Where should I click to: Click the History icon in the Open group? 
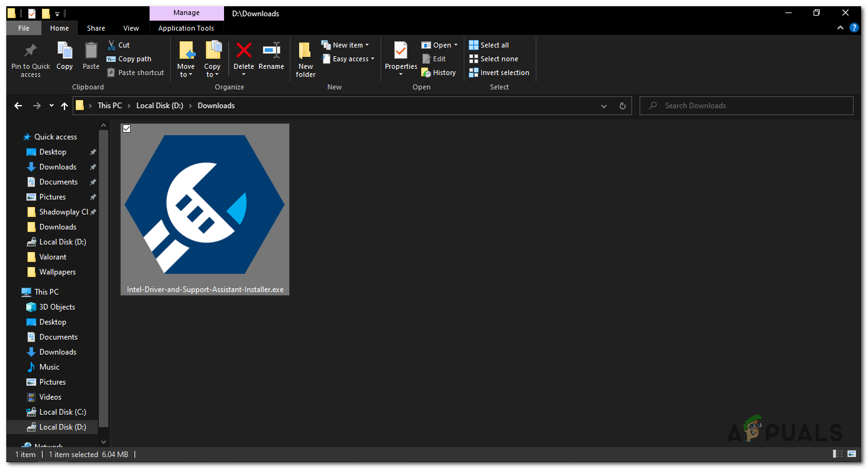(425, 72)
